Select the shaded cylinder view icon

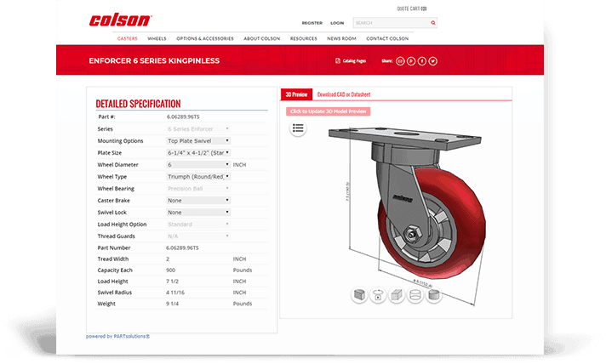click(433, 295)
